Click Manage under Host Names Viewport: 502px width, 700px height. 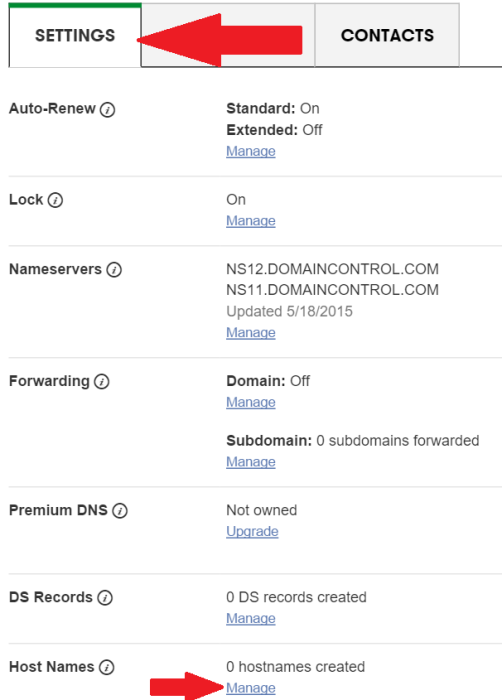(x=251, y=688)
